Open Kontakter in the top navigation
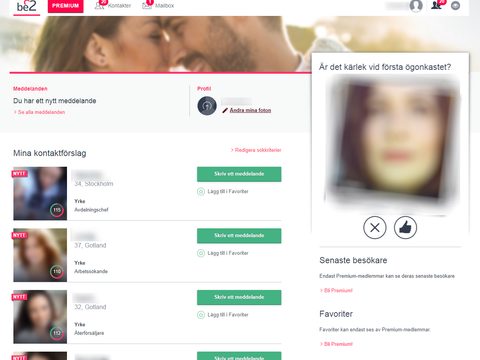This screenshot has height=360, width=480. (x=113, y=5)
